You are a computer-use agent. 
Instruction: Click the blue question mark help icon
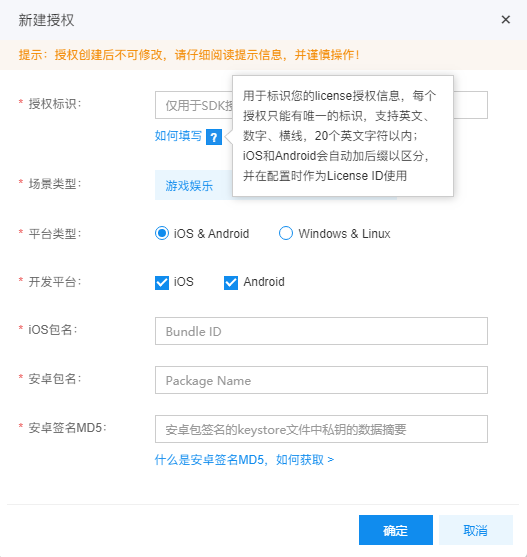(x=214, y=137)
